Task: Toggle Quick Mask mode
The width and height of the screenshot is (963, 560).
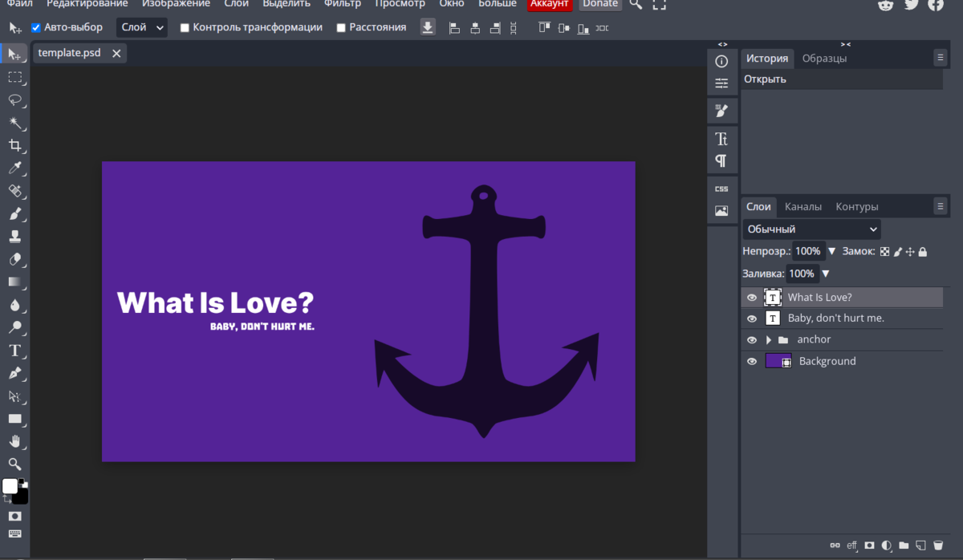Action: coord(14,516)
